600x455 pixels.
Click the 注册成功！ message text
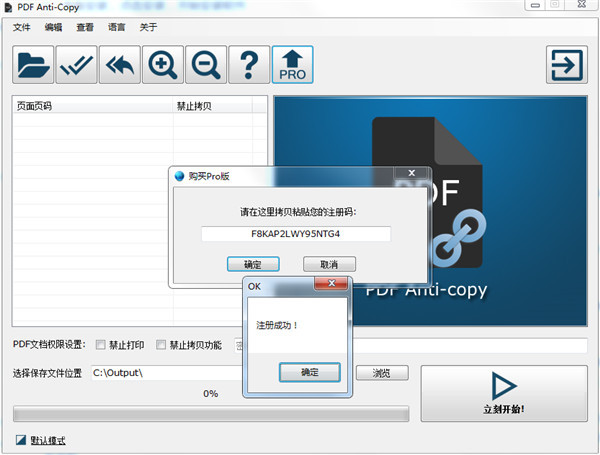pyautogui.click(x=277, y=325)
